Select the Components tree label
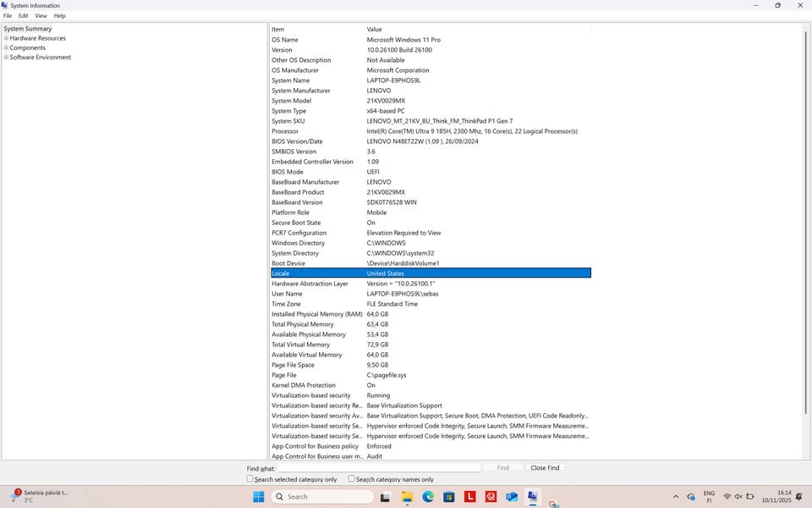Image resolution: width=812 pixels, height=508 pixels. click(x=27, y=47)
